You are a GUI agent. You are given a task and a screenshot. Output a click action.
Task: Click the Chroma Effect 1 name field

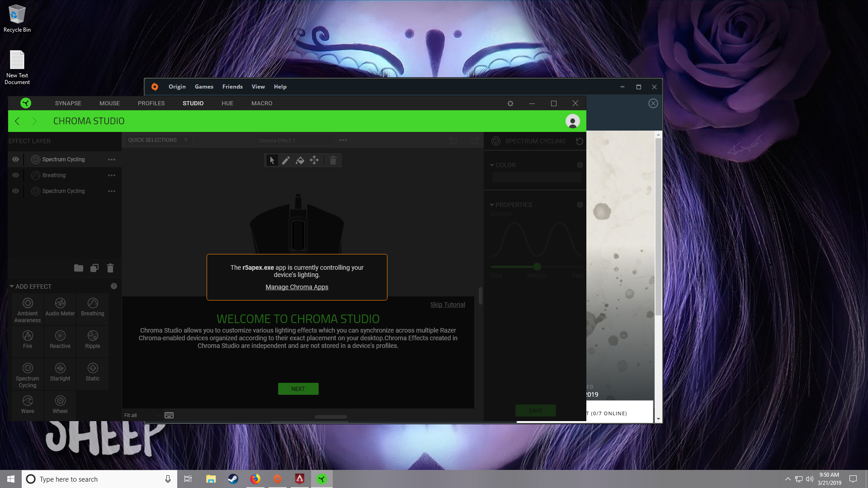click(296, 141)
